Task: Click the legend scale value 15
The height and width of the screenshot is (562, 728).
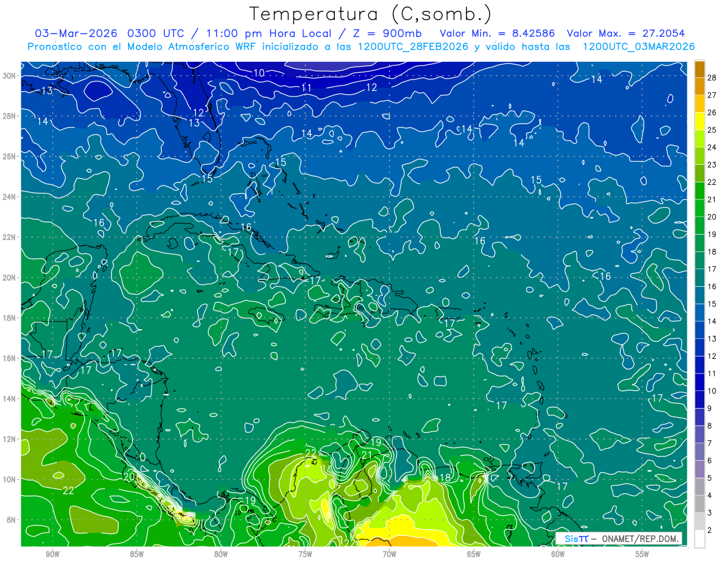Action: [713, 304]
